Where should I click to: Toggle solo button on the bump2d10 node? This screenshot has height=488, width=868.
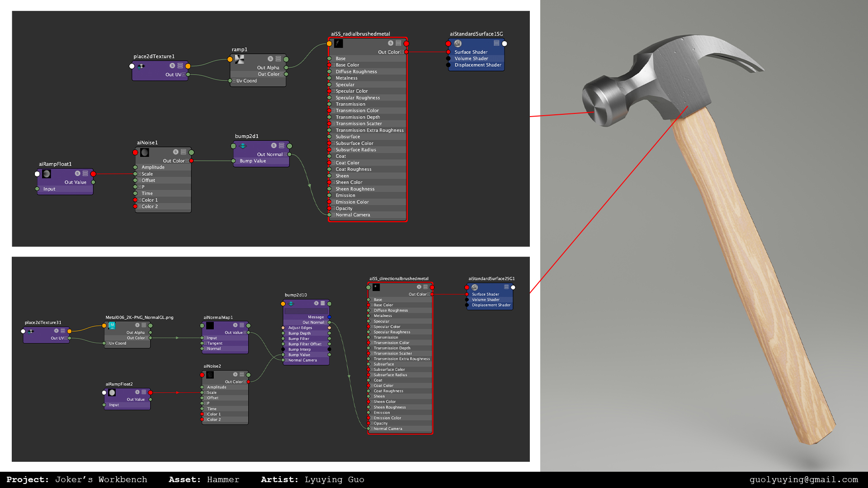point(316,303)
